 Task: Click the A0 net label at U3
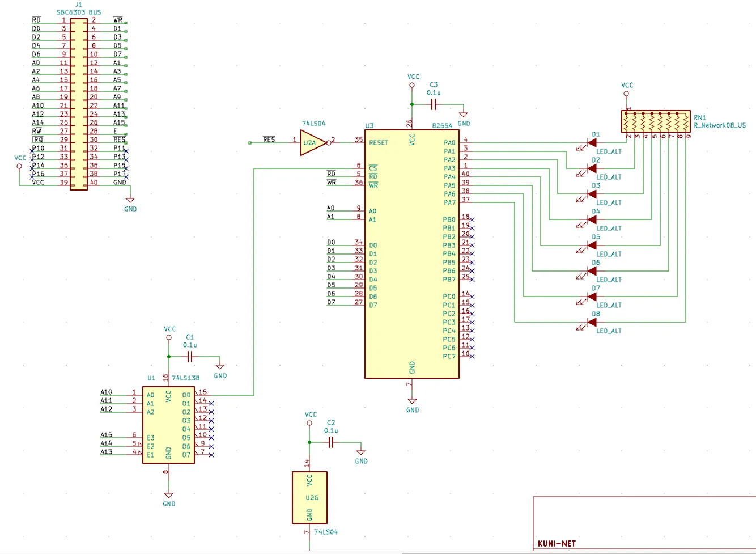[x=331, y=208]
